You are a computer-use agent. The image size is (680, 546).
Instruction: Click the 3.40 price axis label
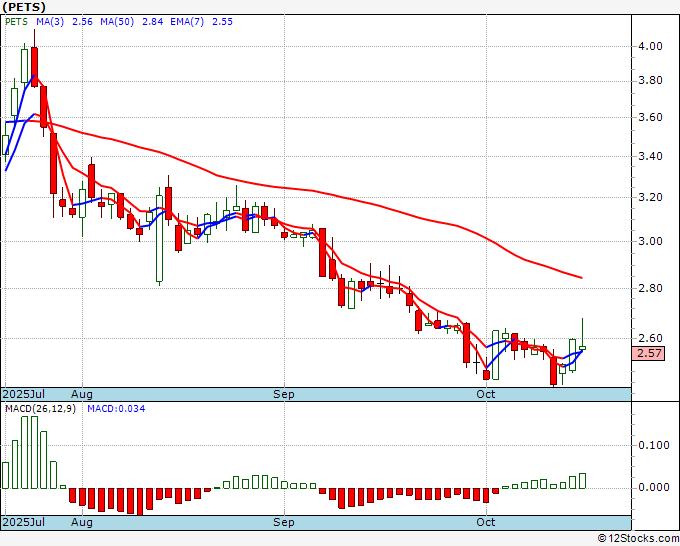point(650,156)
